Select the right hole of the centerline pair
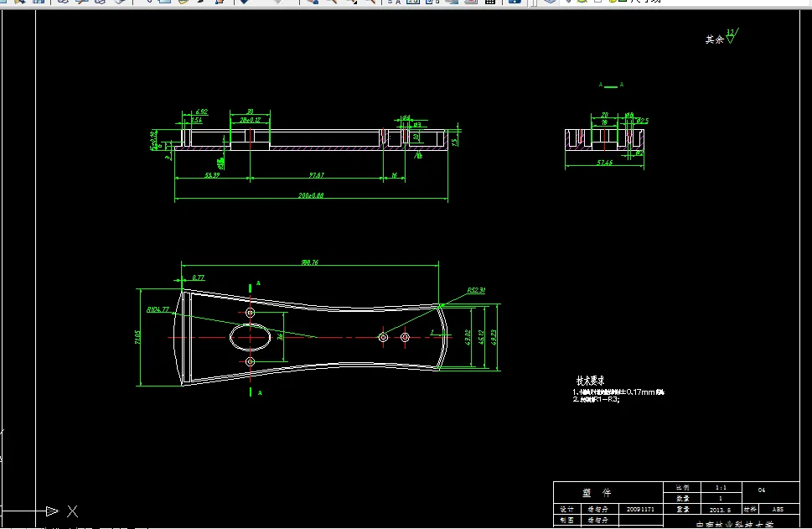The width and height of the screenshot is (812, 529). click(x=405, y=337)
